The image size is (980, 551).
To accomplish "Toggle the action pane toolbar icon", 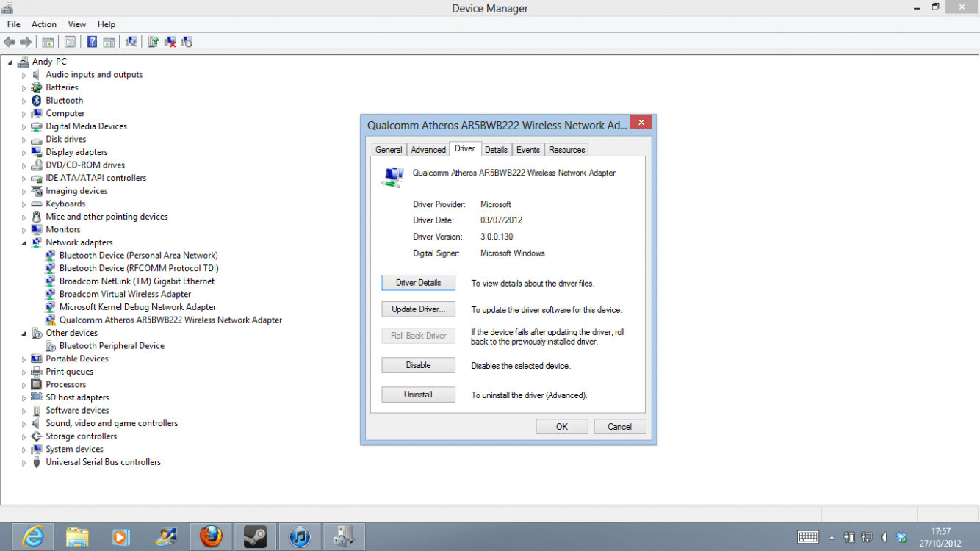I will pyautogui.click(x=109, y=42).
